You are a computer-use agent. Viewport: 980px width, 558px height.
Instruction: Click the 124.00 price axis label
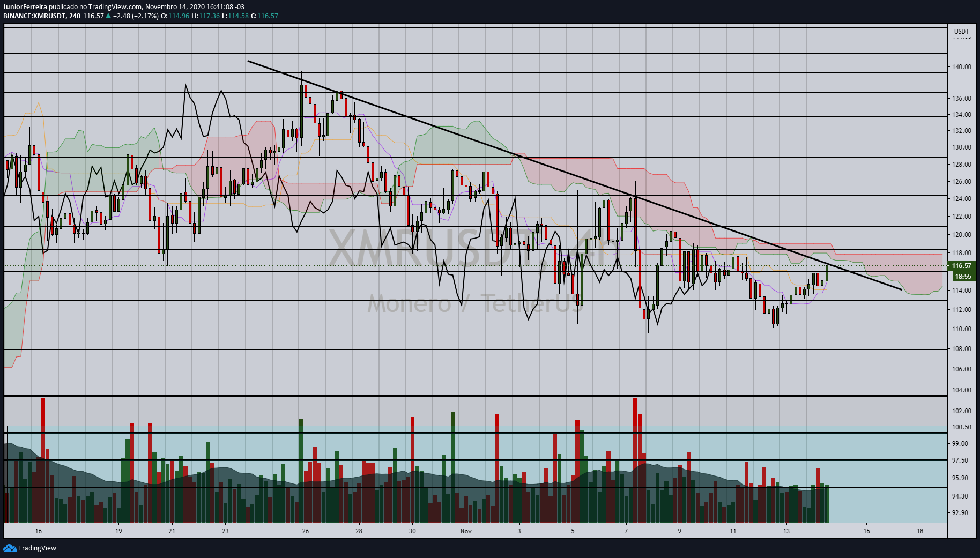[x=962, y=199]
